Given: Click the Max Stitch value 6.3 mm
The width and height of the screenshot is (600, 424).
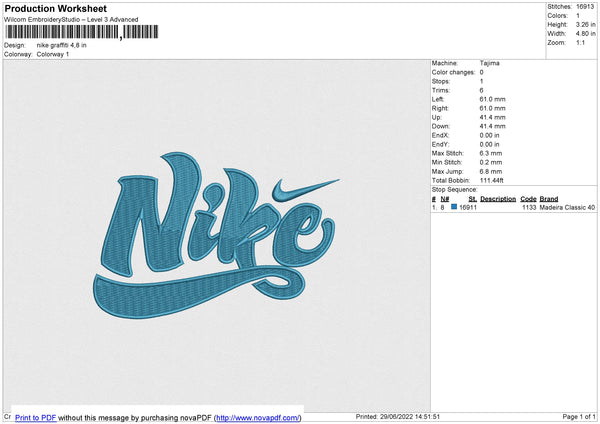Looking at the screenshot, I should coord(491,153).
